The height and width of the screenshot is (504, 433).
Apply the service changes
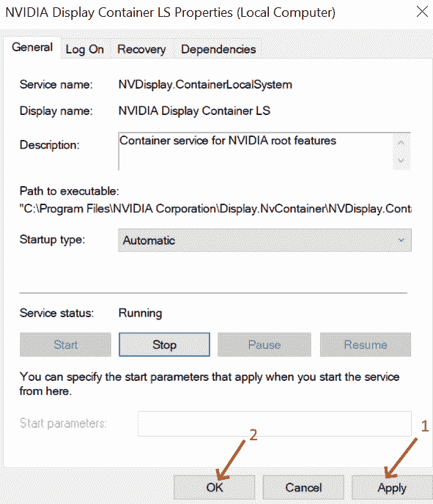(392, 487)
